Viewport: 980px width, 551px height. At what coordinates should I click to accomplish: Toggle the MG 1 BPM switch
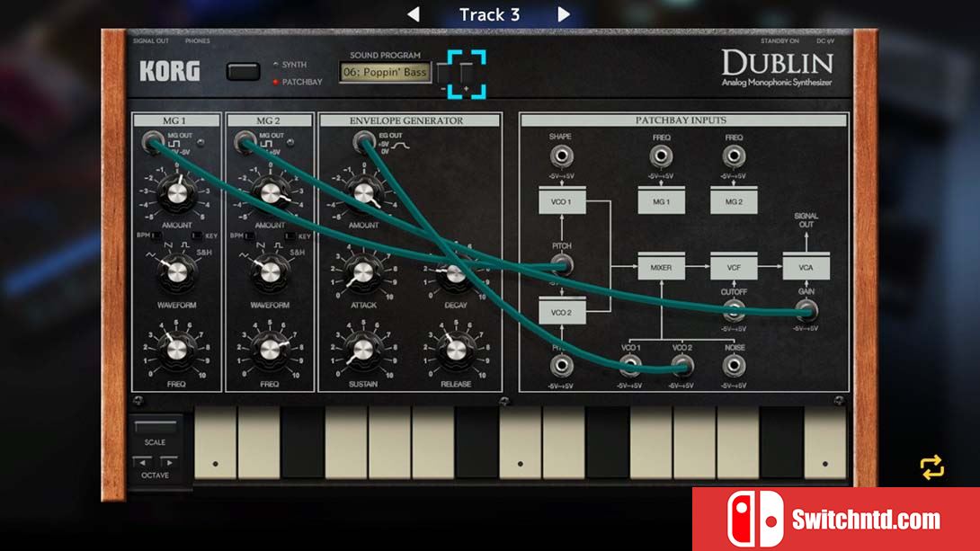coord(156,236)
